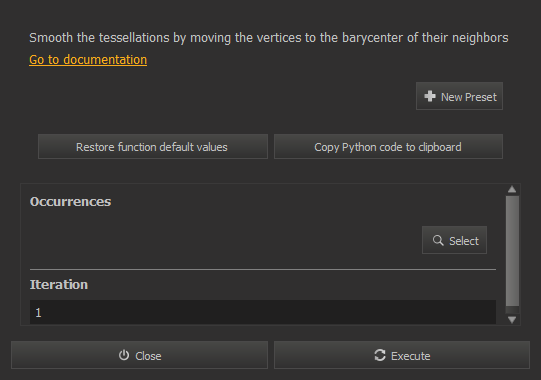This screenshot has width=541, height=380.
Task: Select the Occurrences parameter heading
Action: click(x=70, y=202)
